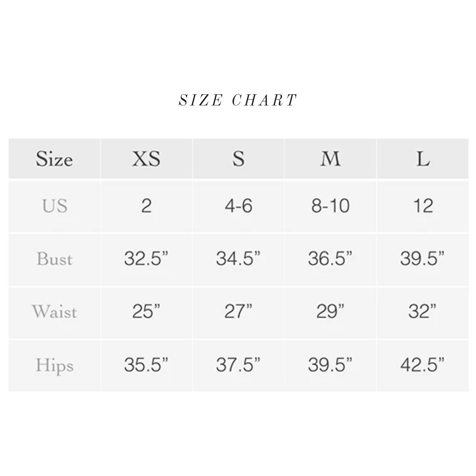This screenshot has width=476, height=476.
Task: Select US size 12 cell
Action: [x=423, y=206]
